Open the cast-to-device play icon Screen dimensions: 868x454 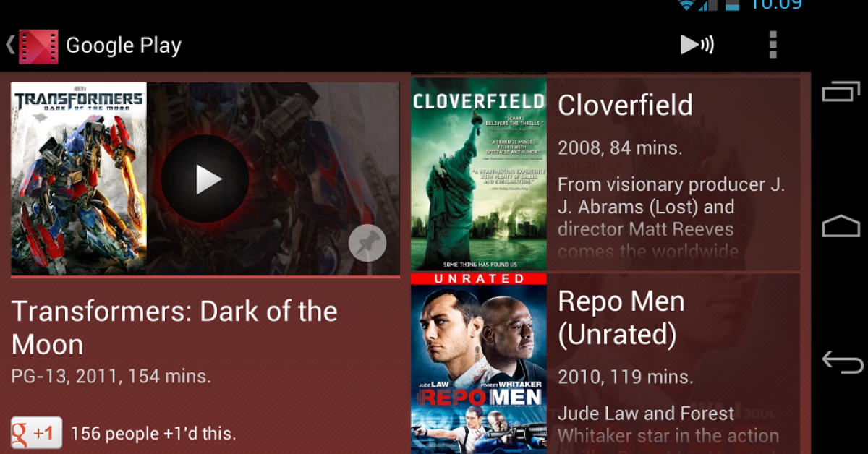point(697,45)
